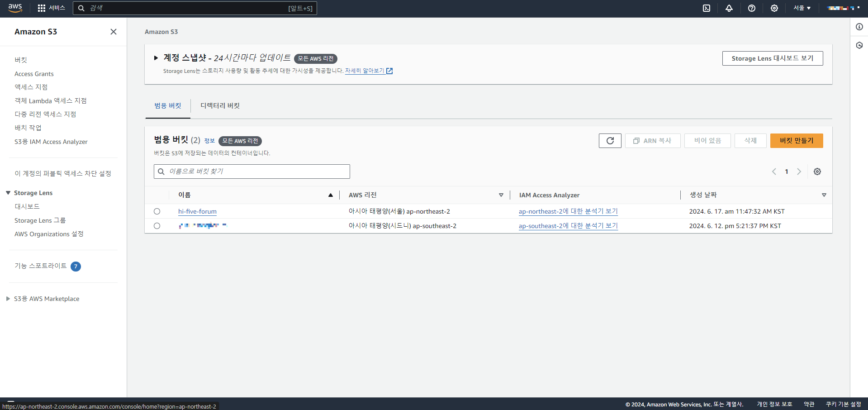Click page number 1 in pagination
Image resolution: width=868 pixels, height=410 pixels.
(787, 172)
